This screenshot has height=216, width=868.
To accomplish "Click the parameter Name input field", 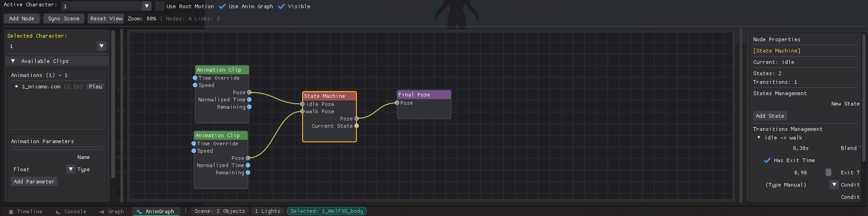I will (43, 157).
